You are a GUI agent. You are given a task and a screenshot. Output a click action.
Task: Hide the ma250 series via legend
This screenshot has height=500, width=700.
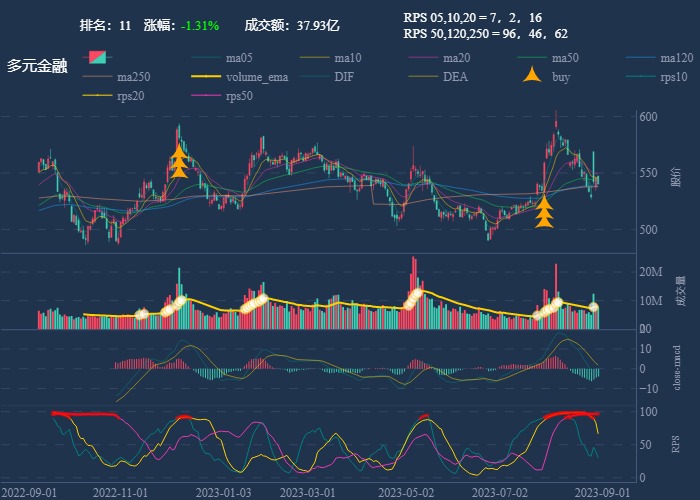point(116,77)
